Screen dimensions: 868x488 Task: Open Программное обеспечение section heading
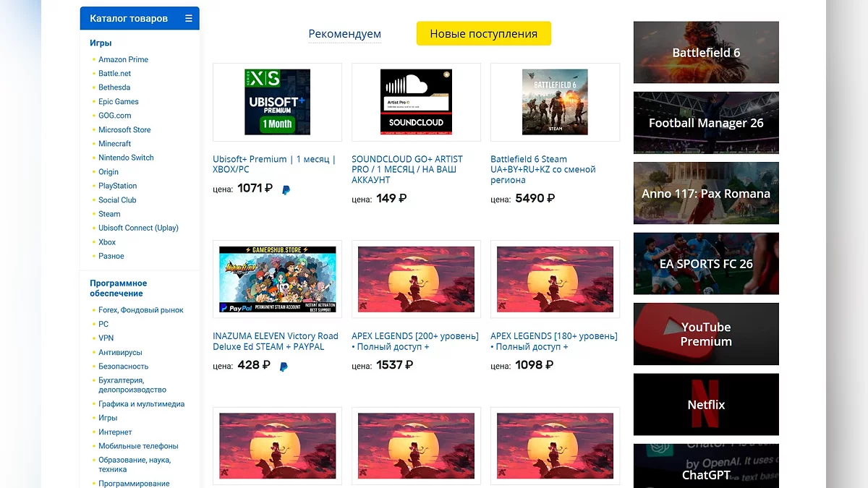[118, 288]
